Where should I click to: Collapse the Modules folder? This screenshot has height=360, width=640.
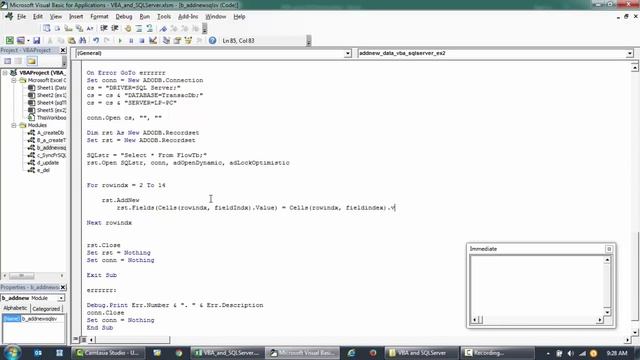pos(13,125)
